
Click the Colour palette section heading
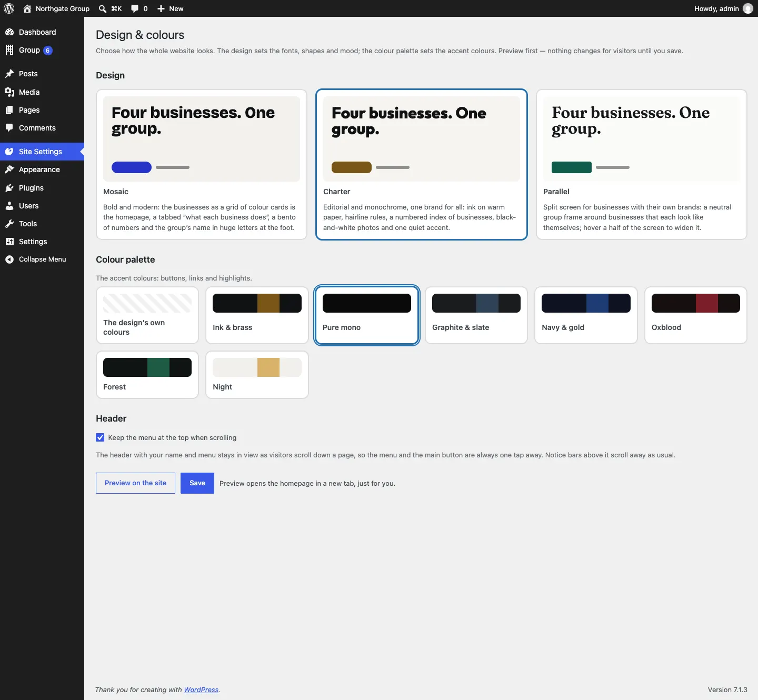click(125, 259)
